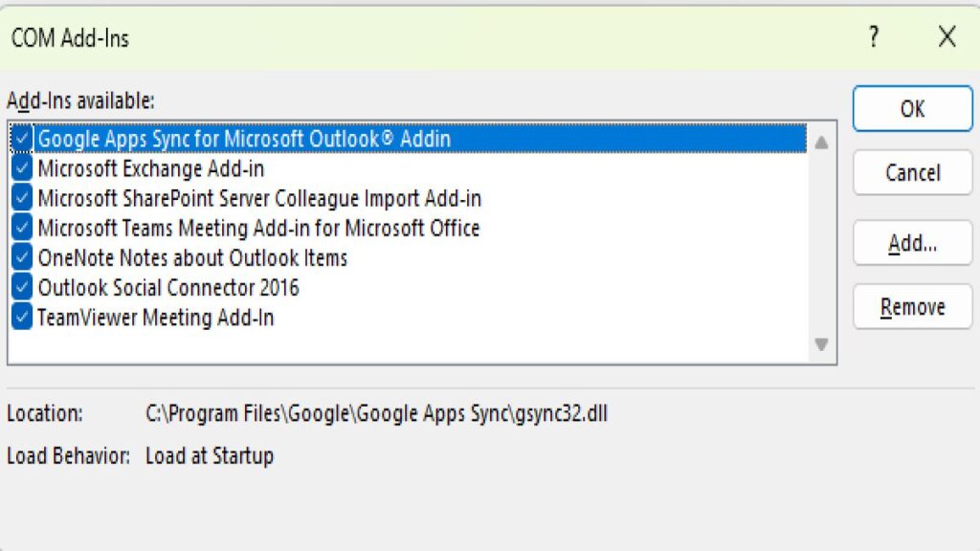The height and width of the screenshot is (551, 980).
Task: Toggle the Microsoft Exchange Add-in checkbox
Action: pyautogui.click(x=23, y=169)
